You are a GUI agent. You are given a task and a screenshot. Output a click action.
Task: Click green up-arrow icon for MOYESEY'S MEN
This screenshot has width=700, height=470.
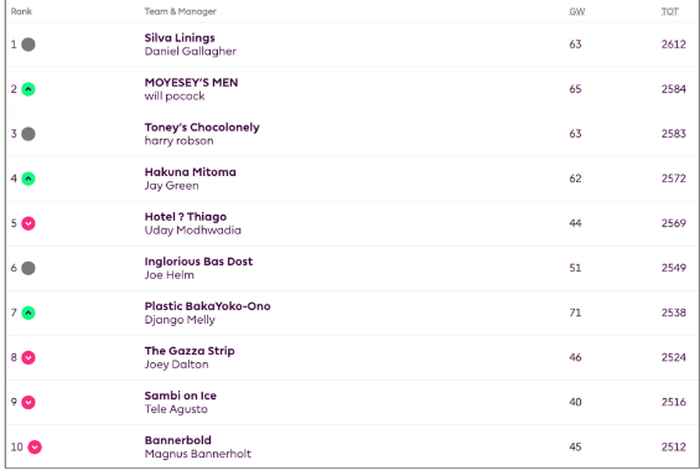(28, 89)
